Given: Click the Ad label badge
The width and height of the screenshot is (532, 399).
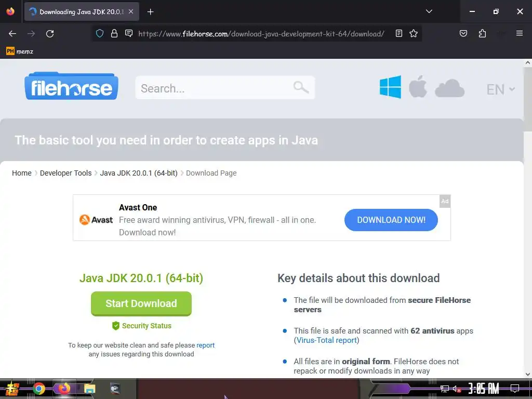Looking at the screenshot, I should click(x=445, y=201).
